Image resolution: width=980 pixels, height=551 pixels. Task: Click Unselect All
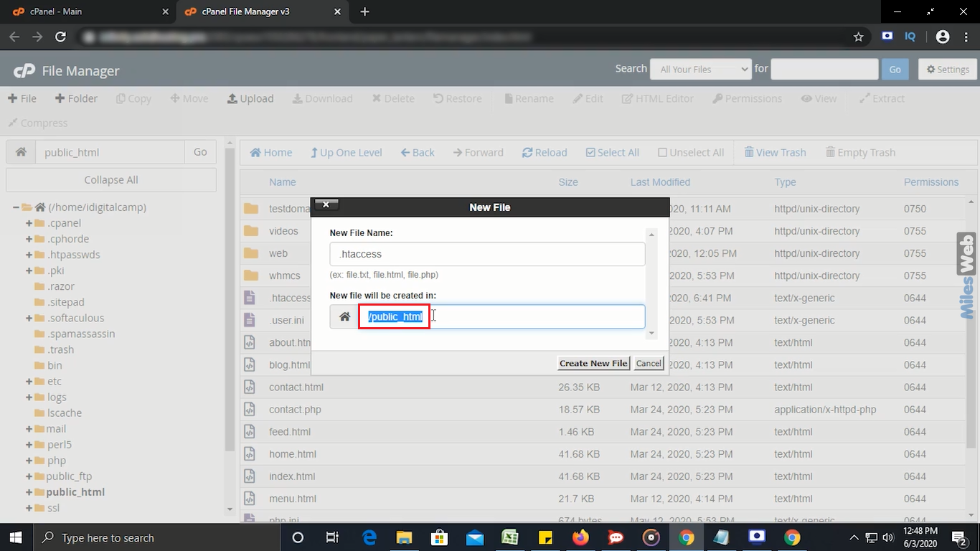click(x=691, y=152)
